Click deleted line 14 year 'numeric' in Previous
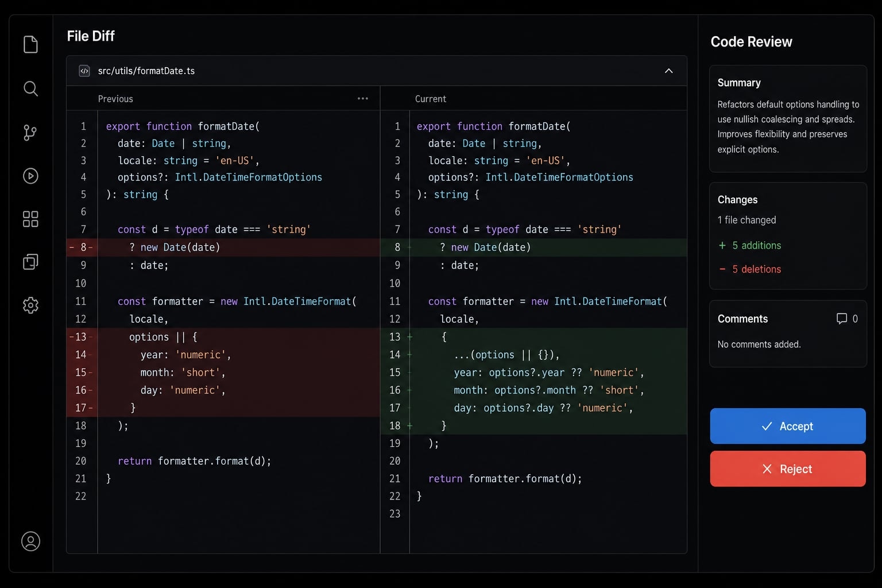 pos(185,355)
